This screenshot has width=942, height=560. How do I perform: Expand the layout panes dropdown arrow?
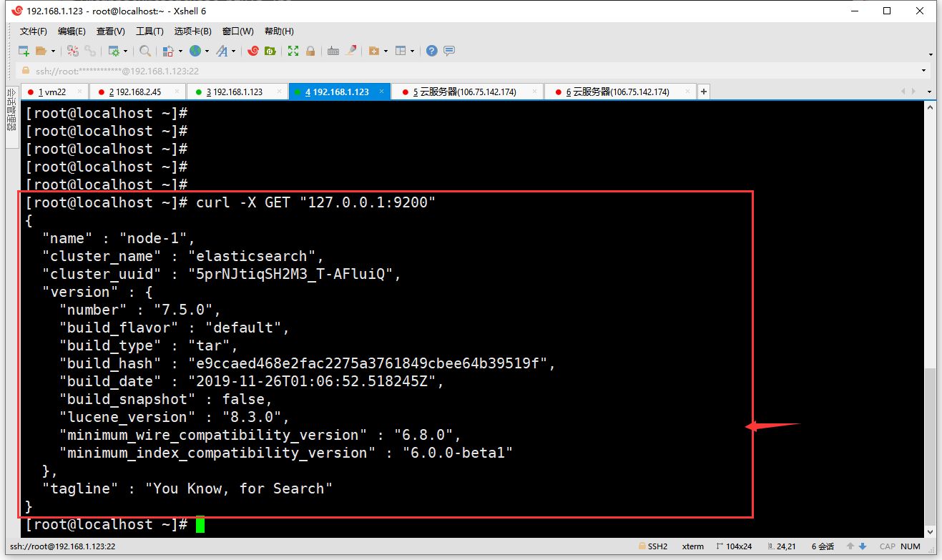tap(412, 51)
